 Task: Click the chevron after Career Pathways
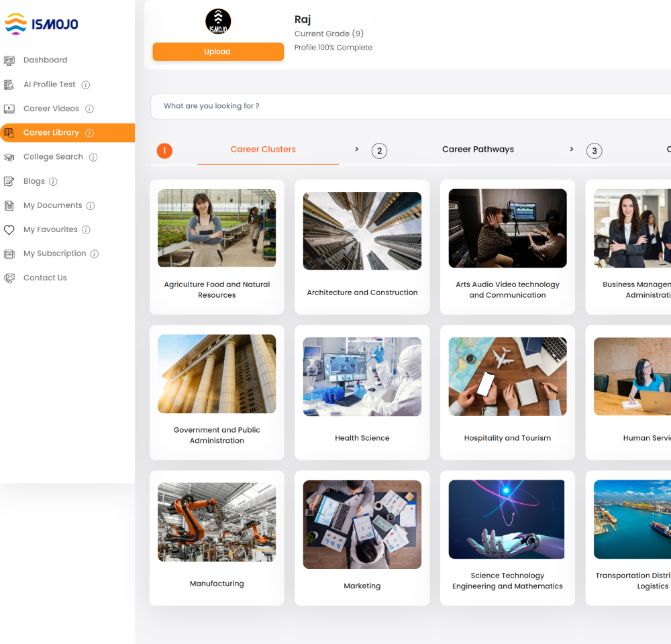[x=571, y=149]
